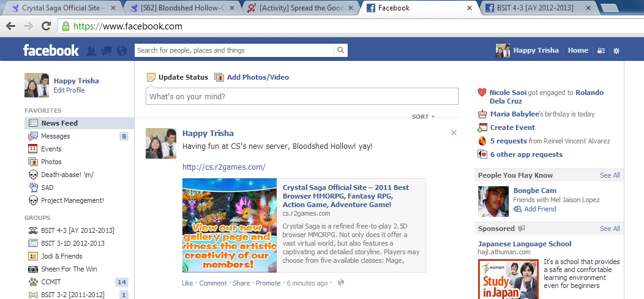The width and height of the screenshot is (644, 299).
Task: Click the post audience globe icon
Action: point(341,283)
